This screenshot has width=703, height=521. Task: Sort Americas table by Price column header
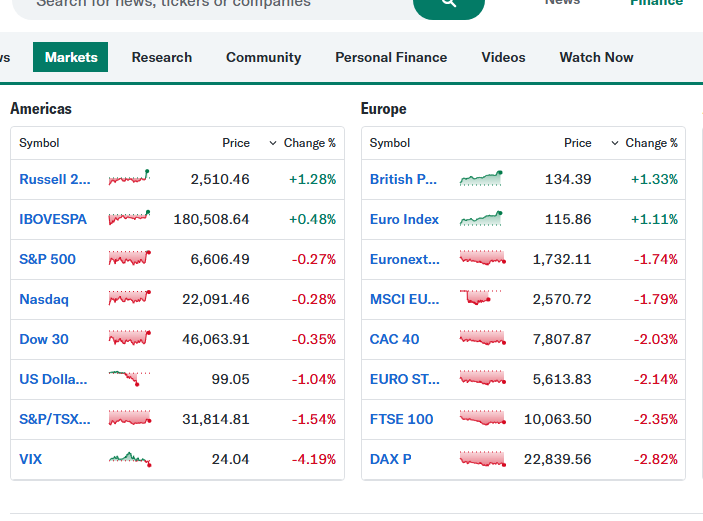point(236,143)
